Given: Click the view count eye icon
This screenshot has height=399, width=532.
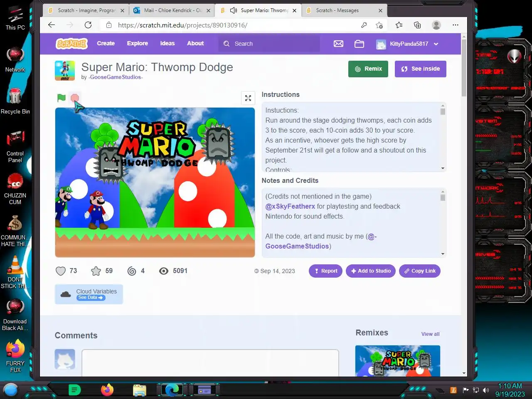Looking at the screenshot, I should 164,271.
